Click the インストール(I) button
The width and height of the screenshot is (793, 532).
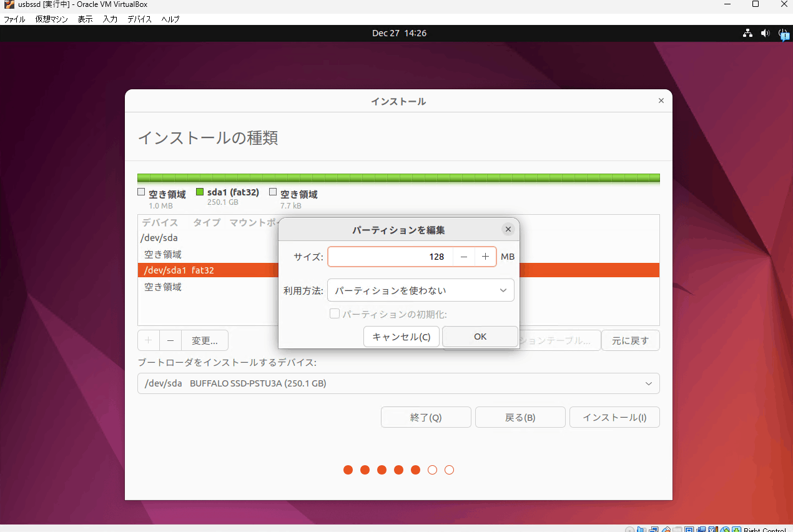[614, 417]
